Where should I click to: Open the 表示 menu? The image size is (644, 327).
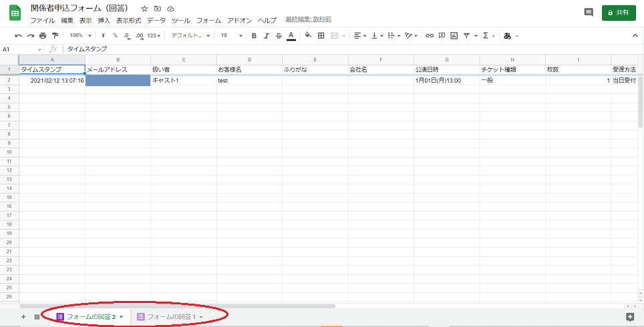pyautogui.click(x=86, y=20)
